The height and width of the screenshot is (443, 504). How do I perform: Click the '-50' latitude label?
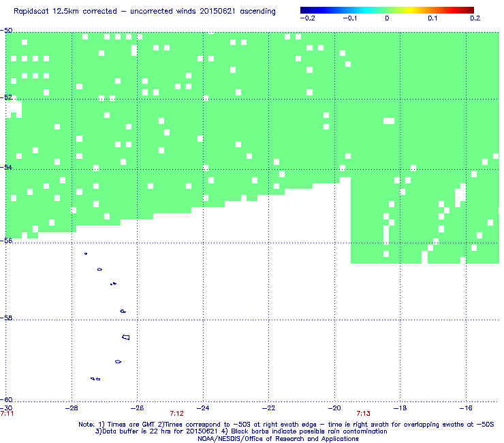click(x=6, y=31)
